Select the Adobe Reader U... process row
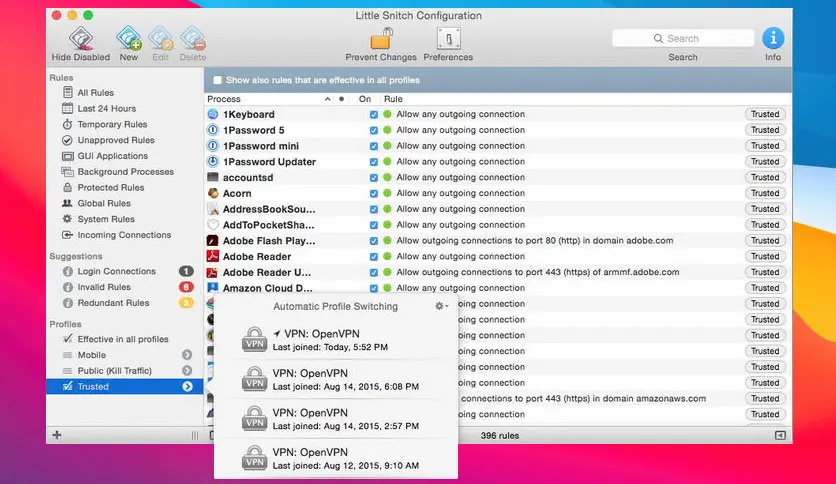The width and height of the screenshot is (836, 484). tap(498, 272)
